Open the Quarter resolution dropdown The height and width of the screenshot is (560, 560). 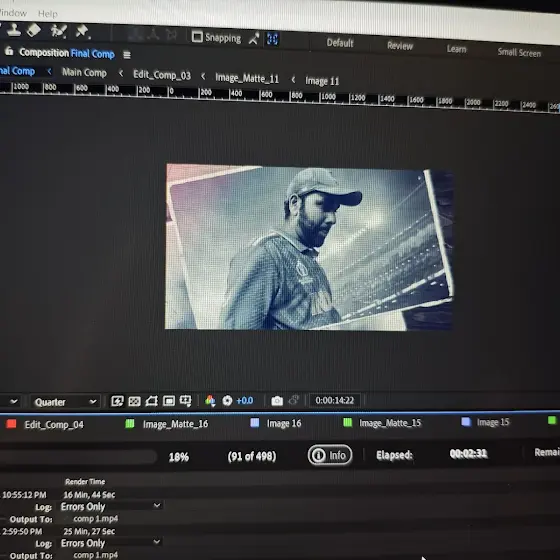pos(65,402)
